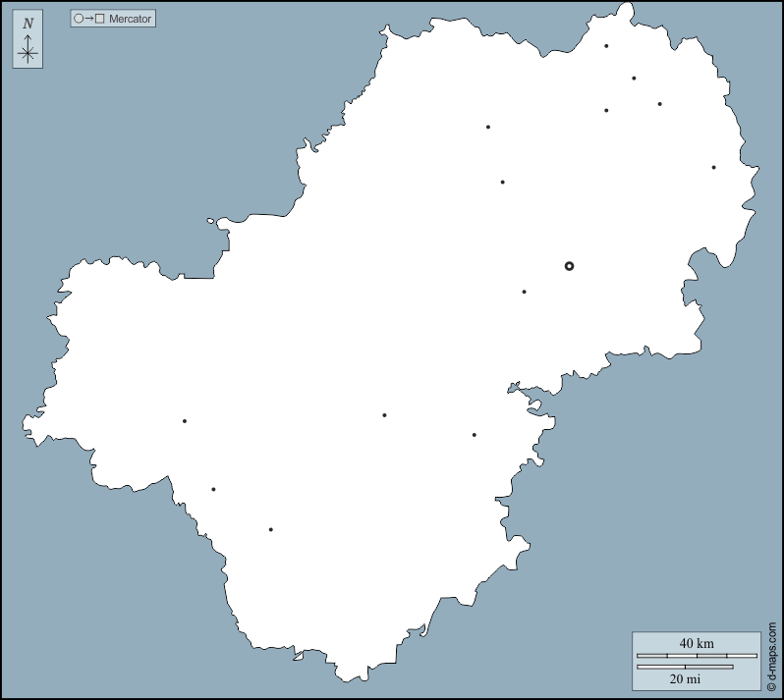784x700 pixels.
Task: Select middle dot of the southern three-dot row
Action: pos(384,415)
